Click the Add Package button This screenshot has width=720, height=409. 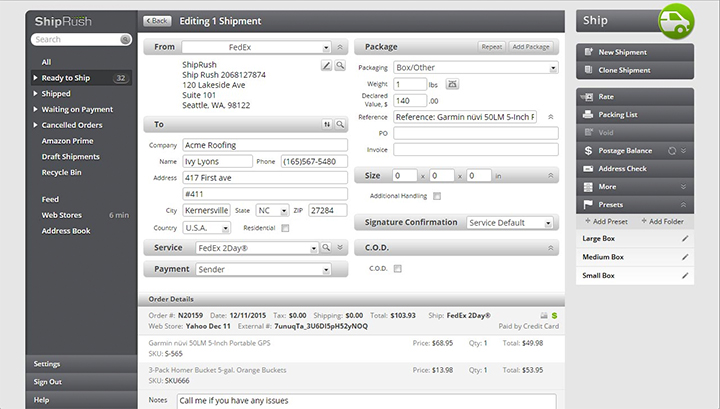point(530,47)
